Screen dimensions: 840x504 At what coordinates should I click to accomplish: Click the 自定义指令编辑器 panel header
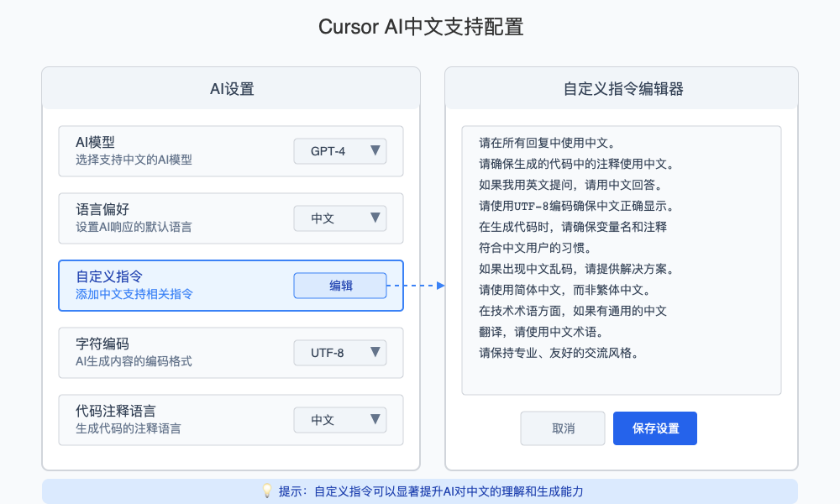[622, 88]
